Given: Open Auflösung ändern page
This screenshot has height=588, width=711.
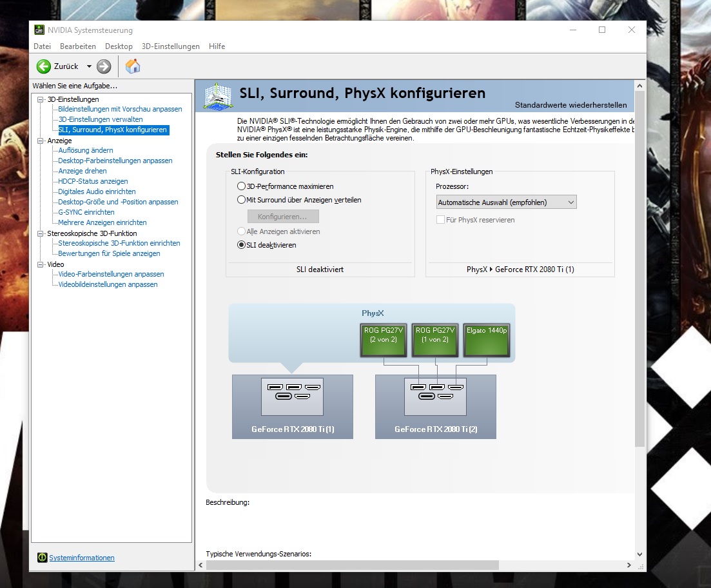Looking at the screenshot, I should [86, 150].
